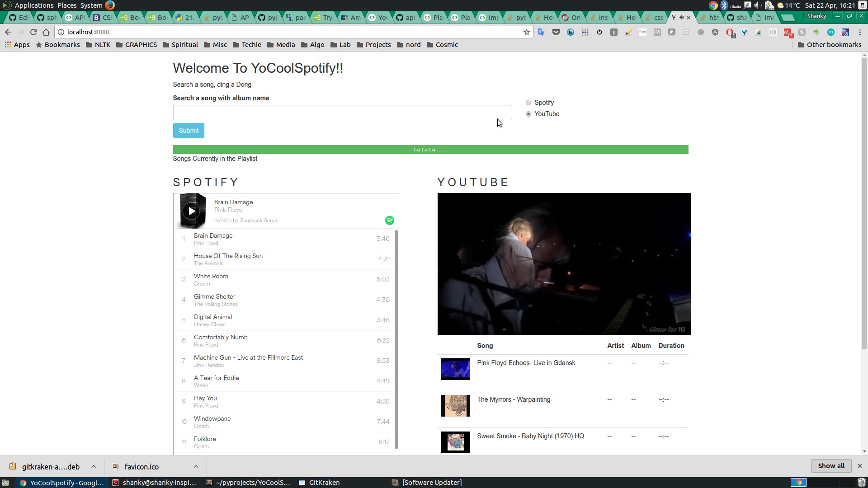Switch to Software Updater taskbar window
The height and width of the screenshot is (488, 868).
coord(427,483)
